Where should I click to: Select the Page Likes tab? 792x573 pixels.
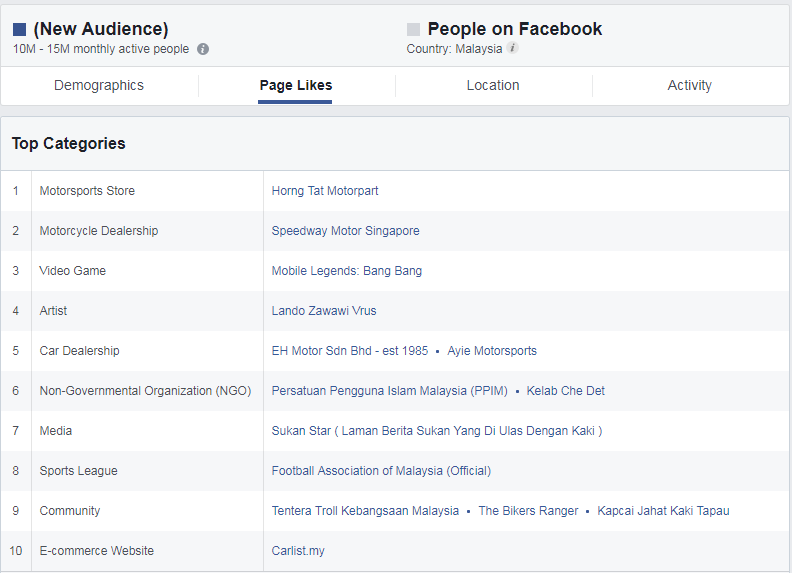pos(295,85)
